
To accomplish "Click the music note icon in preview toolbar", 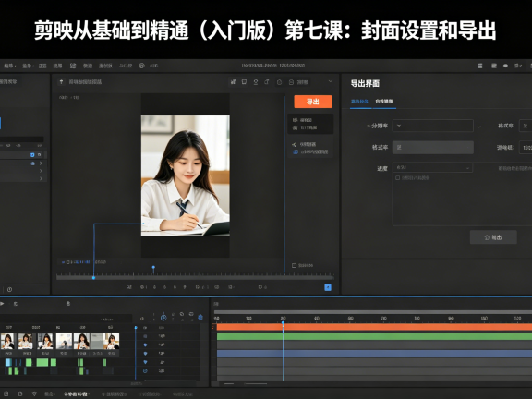I will click(267, 82).
